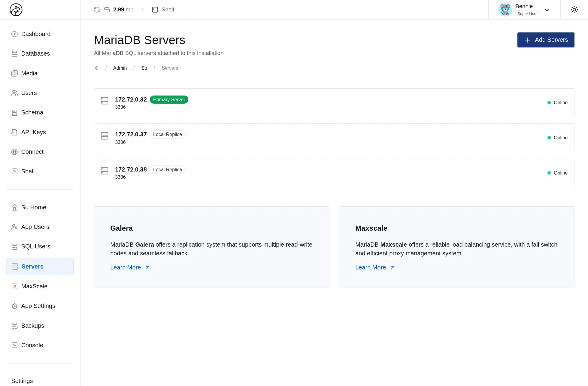
Task: Click the Users people icon in sidebar
Action: pyautogui.click(x=14, y=93)
